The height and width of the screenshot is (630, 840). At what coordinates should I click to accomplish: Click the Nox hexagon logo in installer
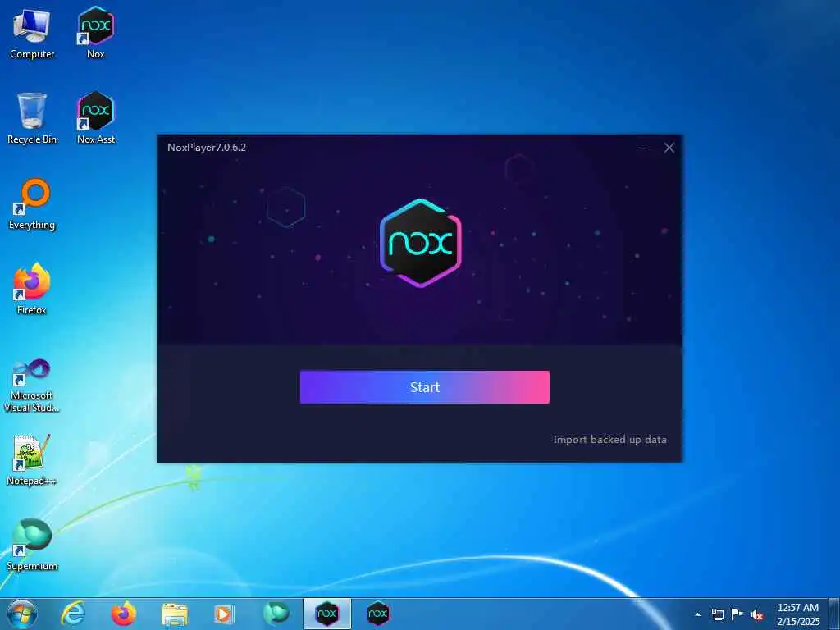(x=421, y=243)
